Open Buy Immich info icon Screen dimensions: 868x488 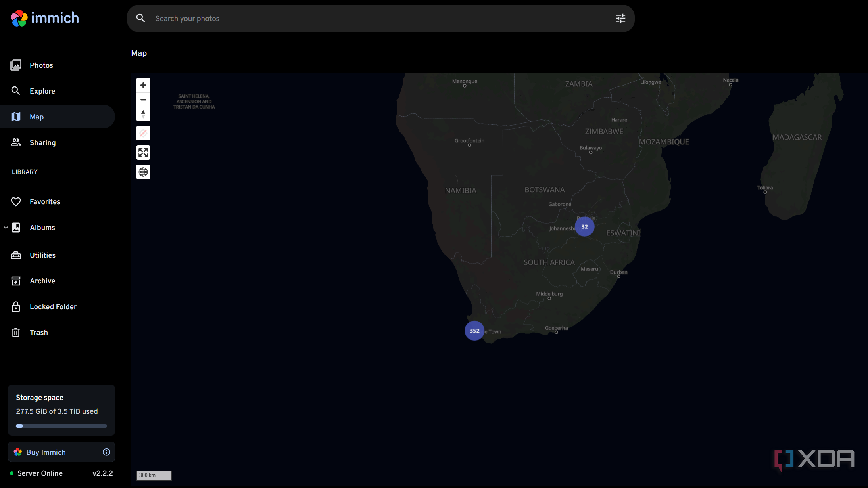click(x=106, y=452)
